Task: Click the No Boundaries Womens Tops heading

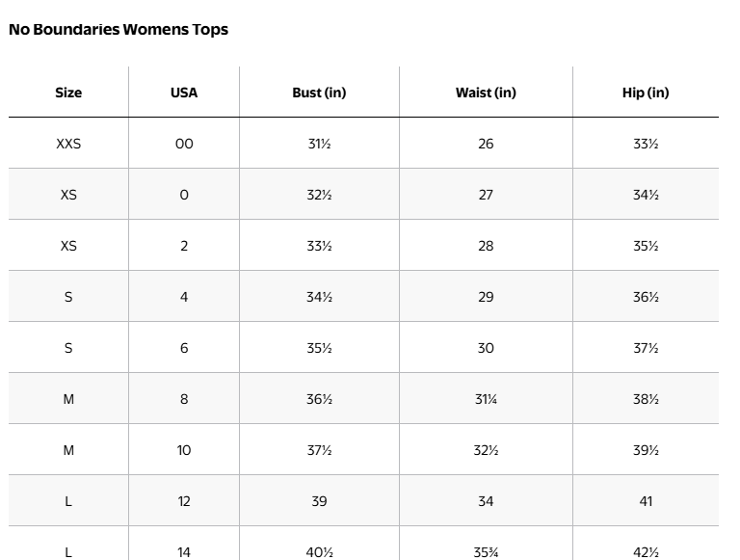Action: coord(119,29)
